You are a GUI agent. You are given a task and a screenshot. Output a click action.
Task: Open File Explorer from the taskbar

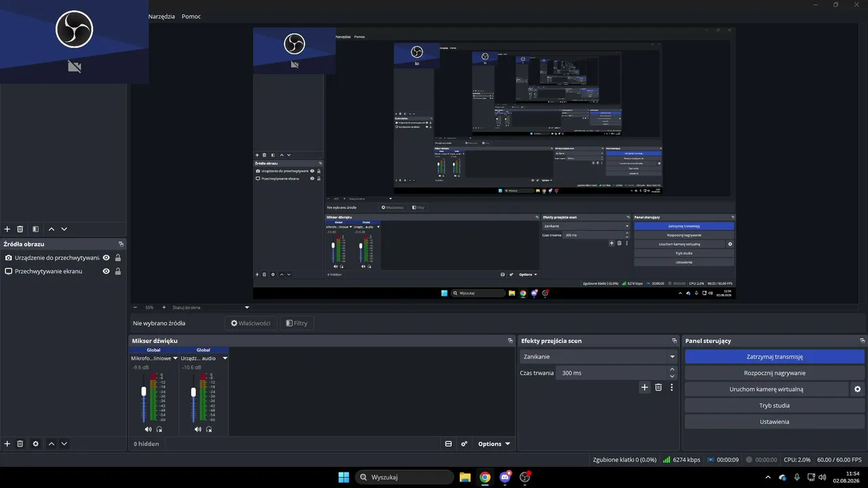point(465,477)
